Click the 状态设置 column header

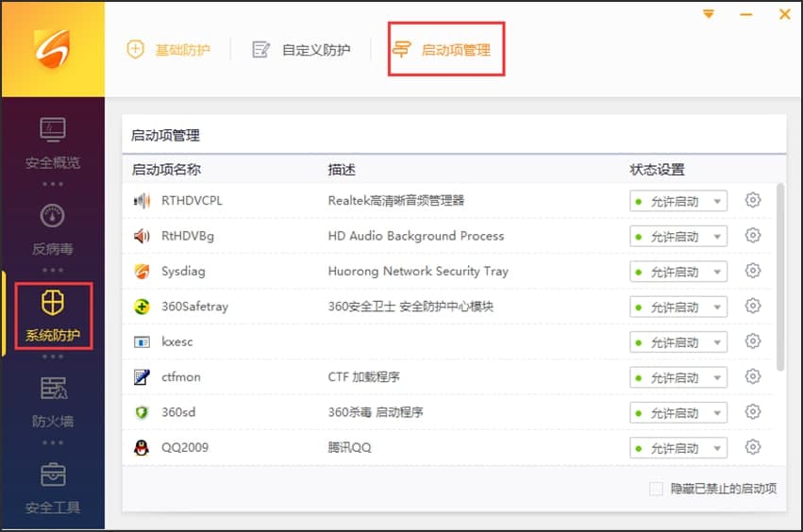[657, 170]
